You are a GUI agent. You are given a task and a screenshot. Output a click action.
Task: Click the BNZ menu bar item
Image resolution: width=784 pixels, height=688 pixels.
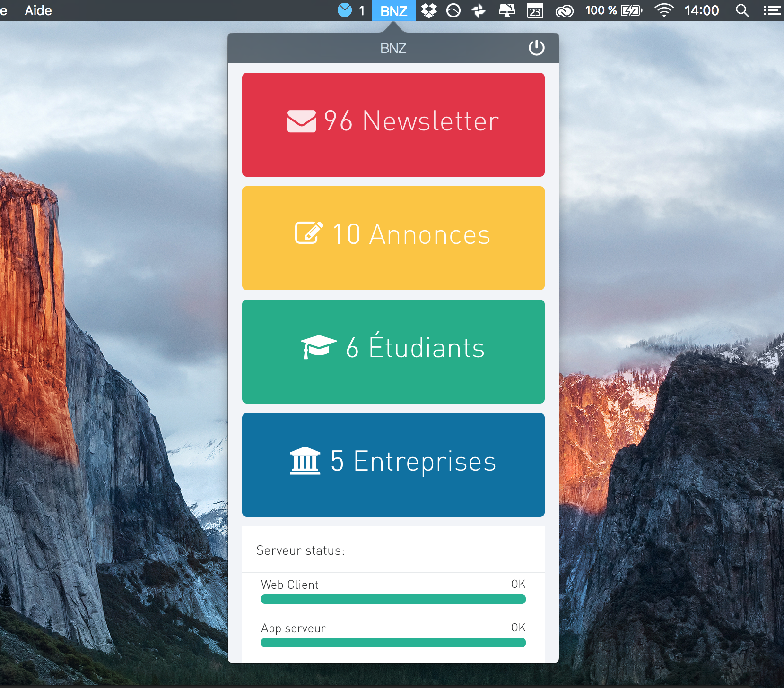click(393, 10)
